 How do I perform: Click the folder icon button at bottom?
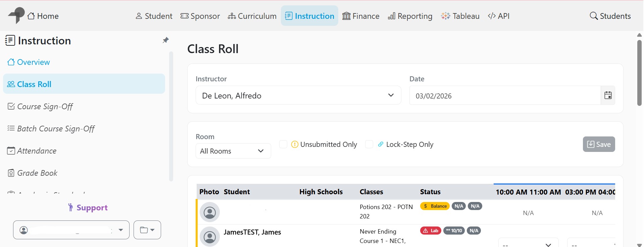147,230
